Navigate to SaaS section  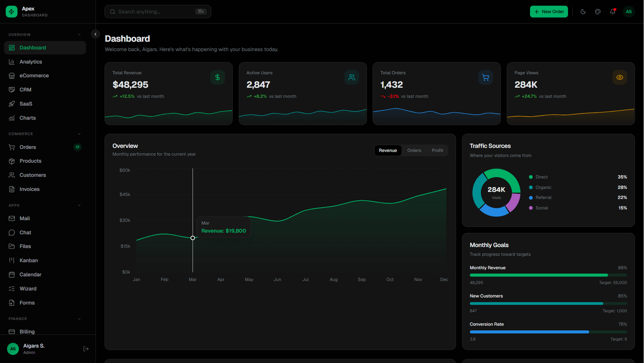click(x=45, y=104)
